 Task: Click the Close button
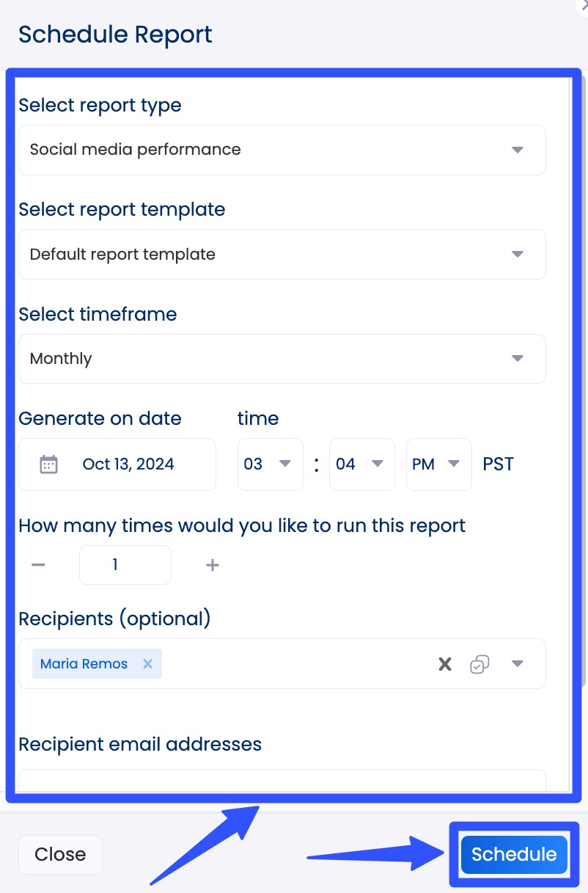[60, 854]
